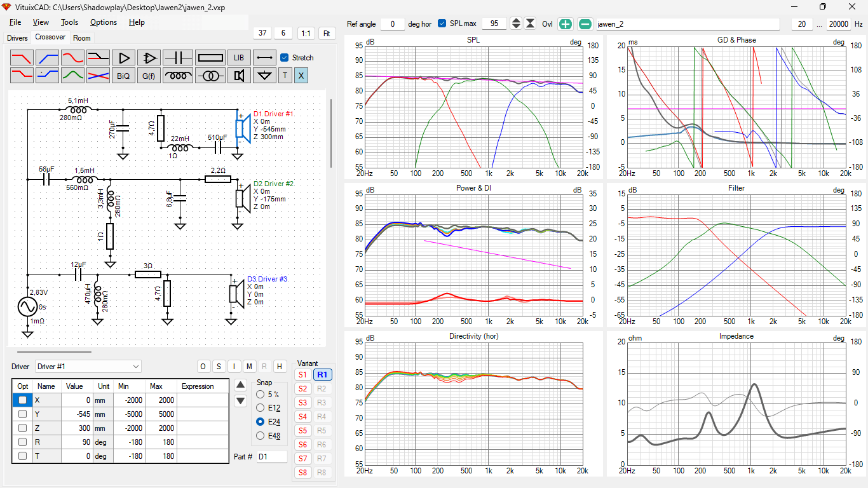
Task: Check the Opt box for Y row
Action: coord(23,414)
